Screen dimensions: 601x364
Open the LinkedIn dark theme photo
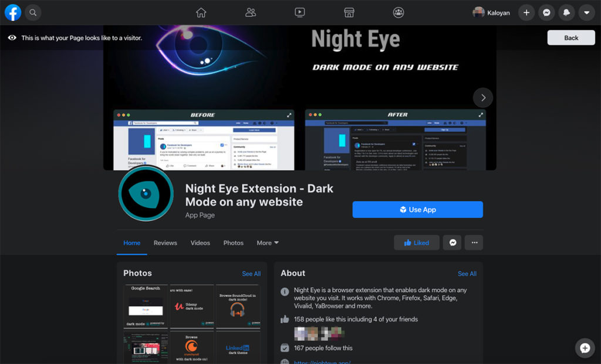pyautogui.click(x=238, y=348)
